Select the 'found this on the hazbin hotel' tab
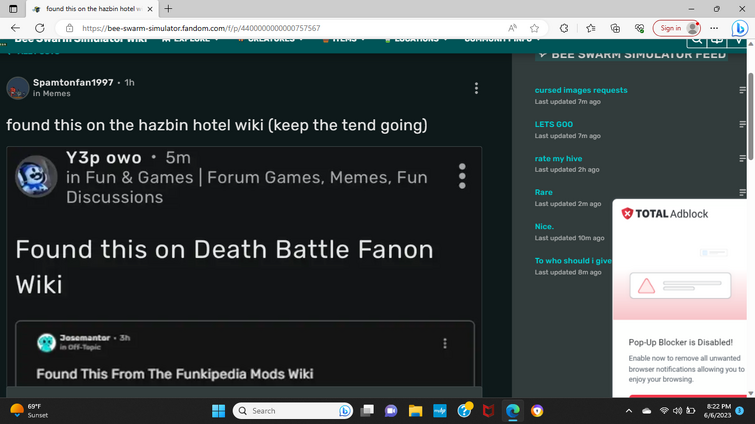 click(92, 9)
